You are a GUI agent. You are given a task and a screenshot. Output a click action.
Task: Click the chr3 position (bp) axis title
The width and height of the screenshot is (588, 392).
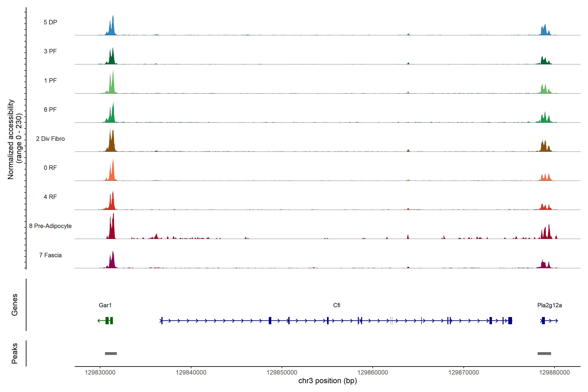tap(327, 381)
